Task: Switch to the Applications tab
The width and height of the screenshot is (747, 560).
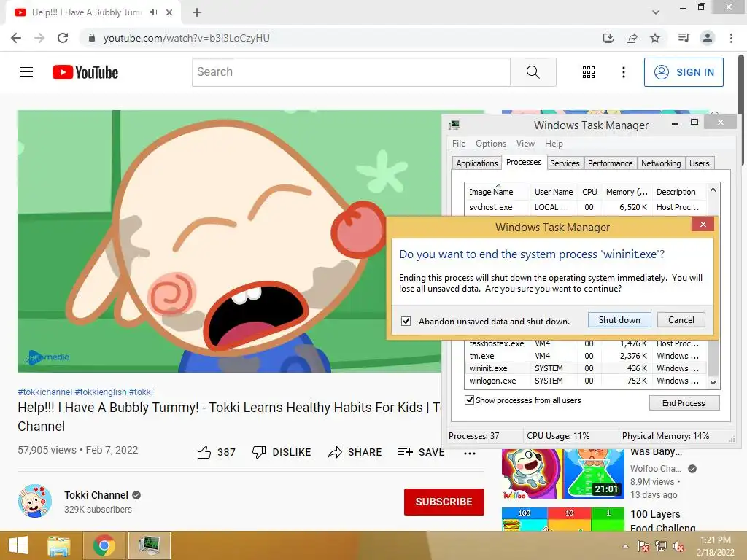Action: pyautogui.click(x=476, y=163)
